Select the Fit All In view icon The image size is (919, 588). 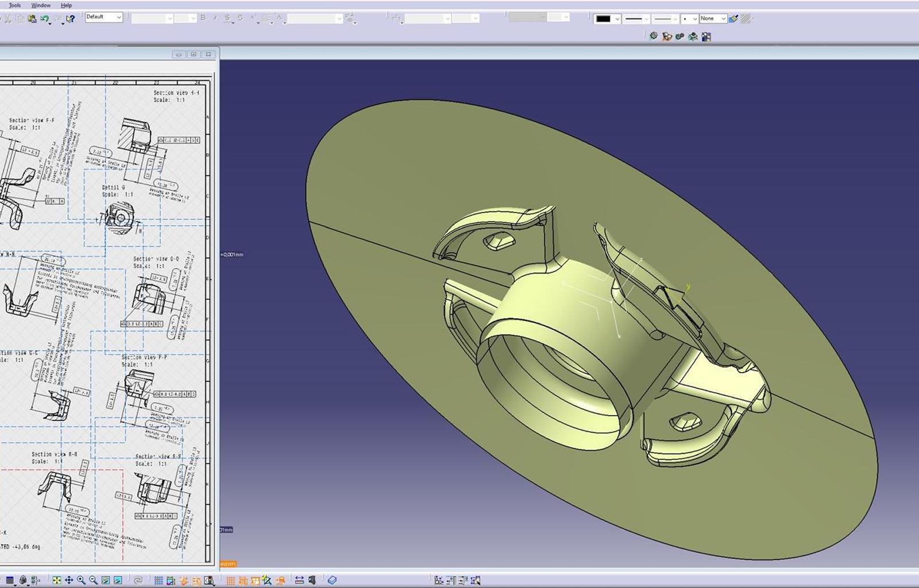56,581
